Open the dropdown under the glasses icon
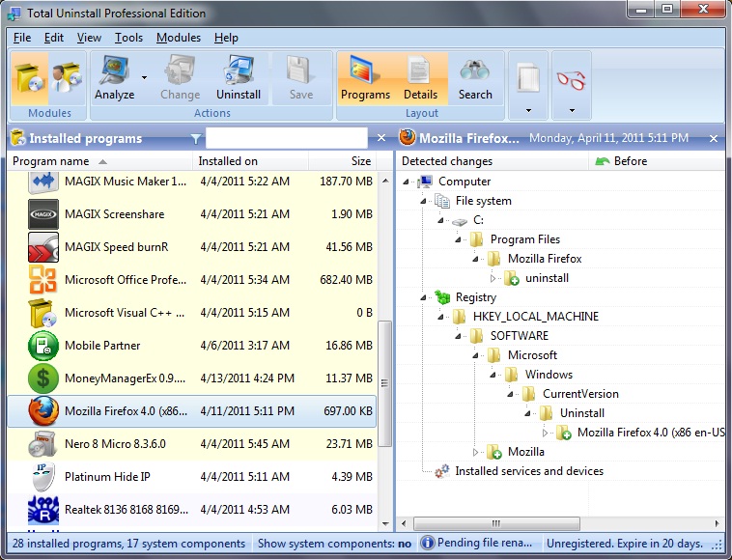 [x=572, y=111]
